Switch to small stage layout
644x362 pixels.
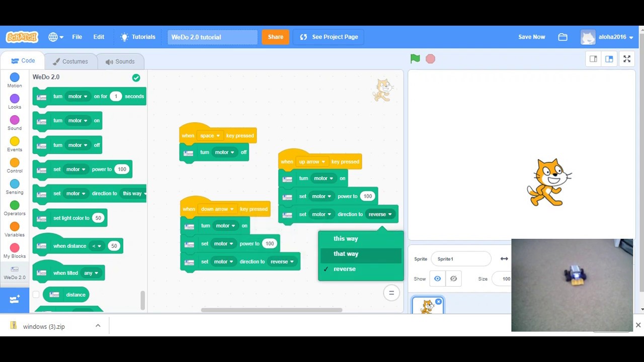tap(594, 59)
